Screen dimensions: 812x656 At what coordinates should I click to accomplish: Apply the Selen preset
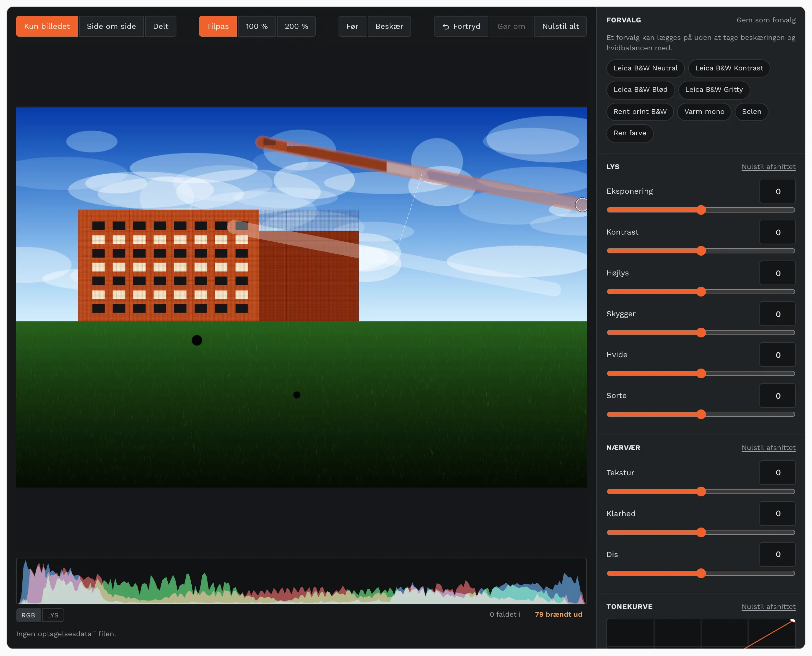(752, 112)
